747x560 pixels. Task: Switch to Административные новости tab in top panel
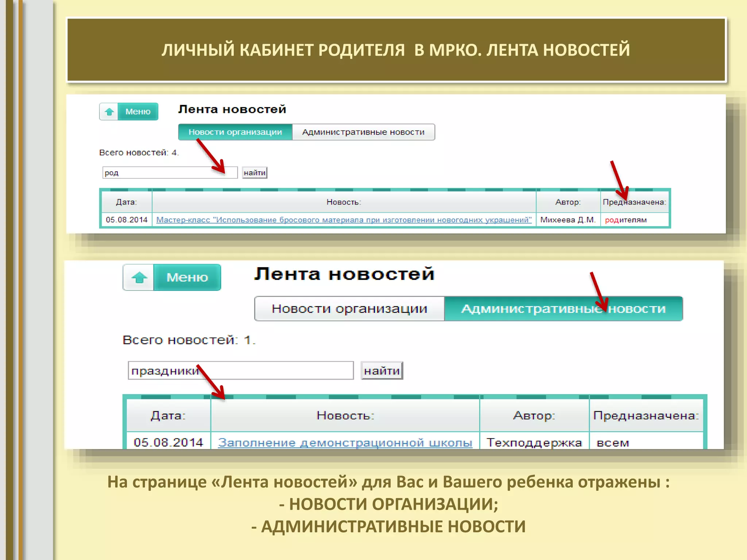[x=363, y=132]
